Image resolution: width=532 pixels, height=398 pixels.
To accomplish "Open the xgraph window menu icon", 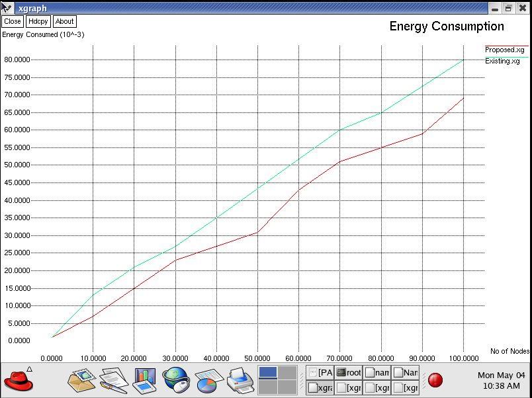I will (x=7, y=8).
